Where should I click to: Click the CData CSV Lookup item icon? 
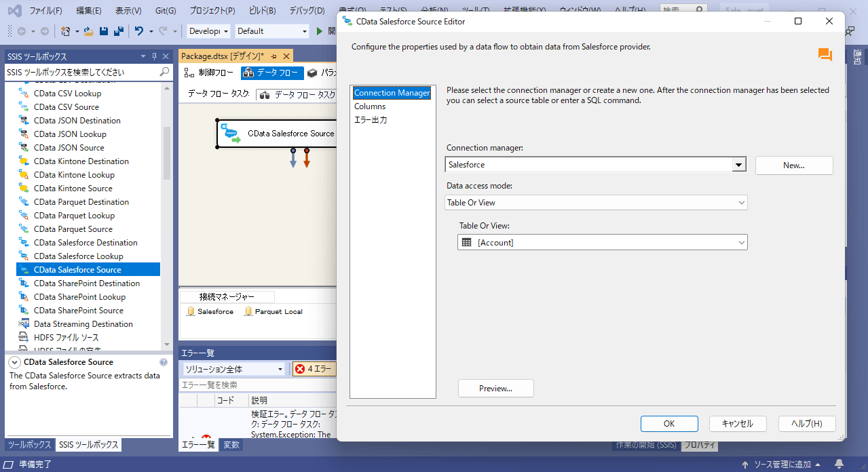coord(24,94)
